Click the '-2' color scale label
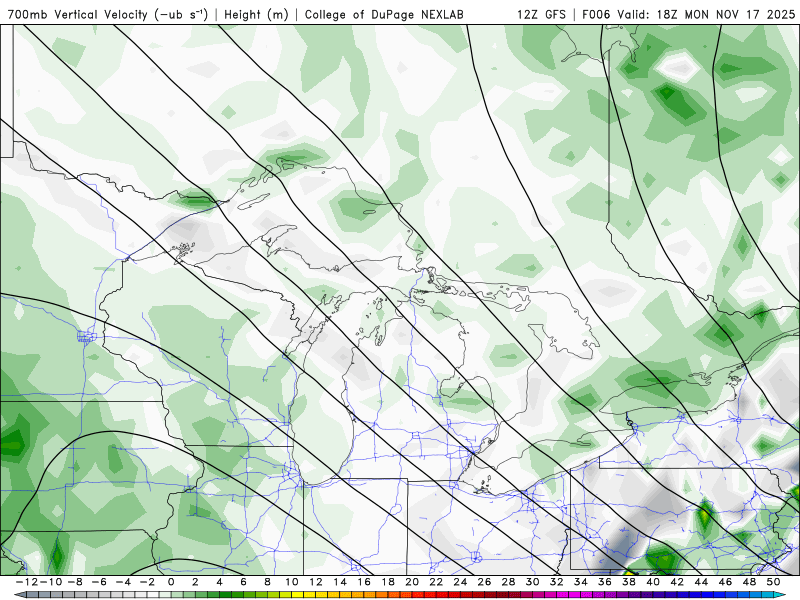 (x=149, y=582)
